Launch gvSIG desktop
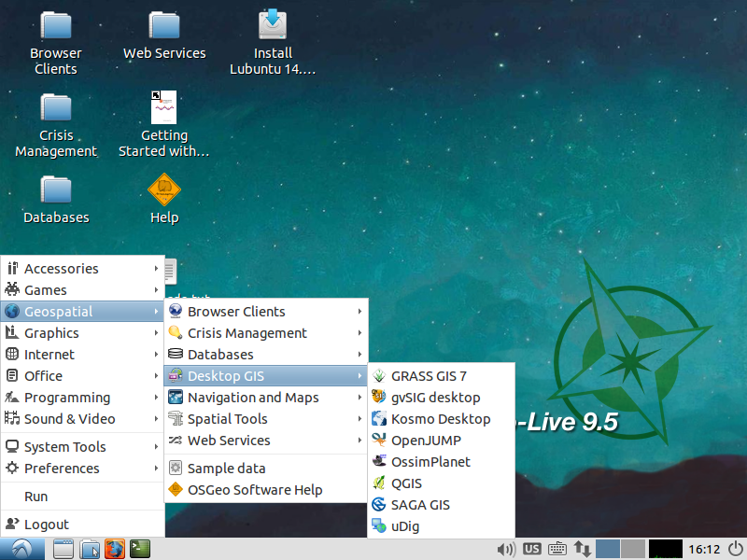The width and height of the screenshot is (747, 560). 441,398
